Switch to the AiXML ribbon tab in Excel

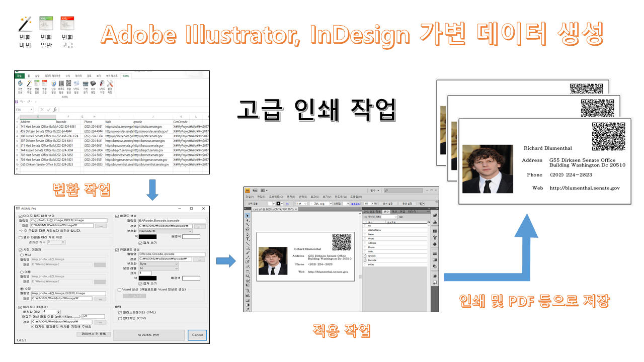(x=126, y=75)
